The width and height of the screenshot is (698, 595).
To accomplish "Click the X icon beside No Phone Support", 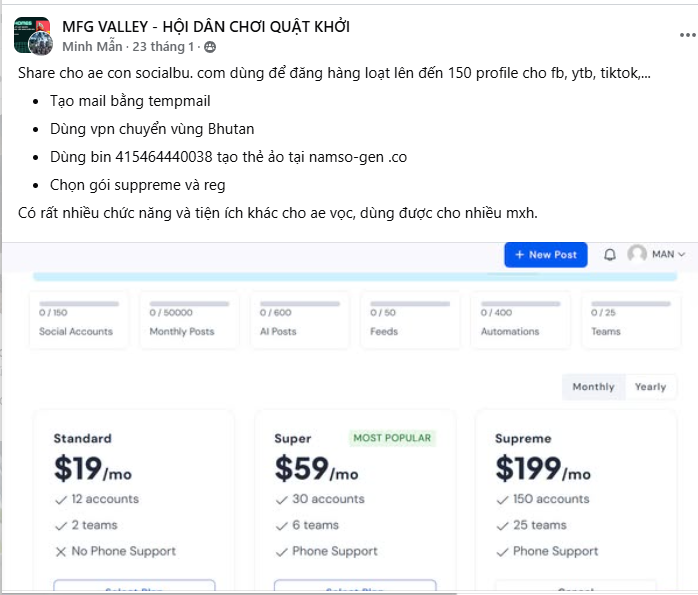I will point(61,551).
